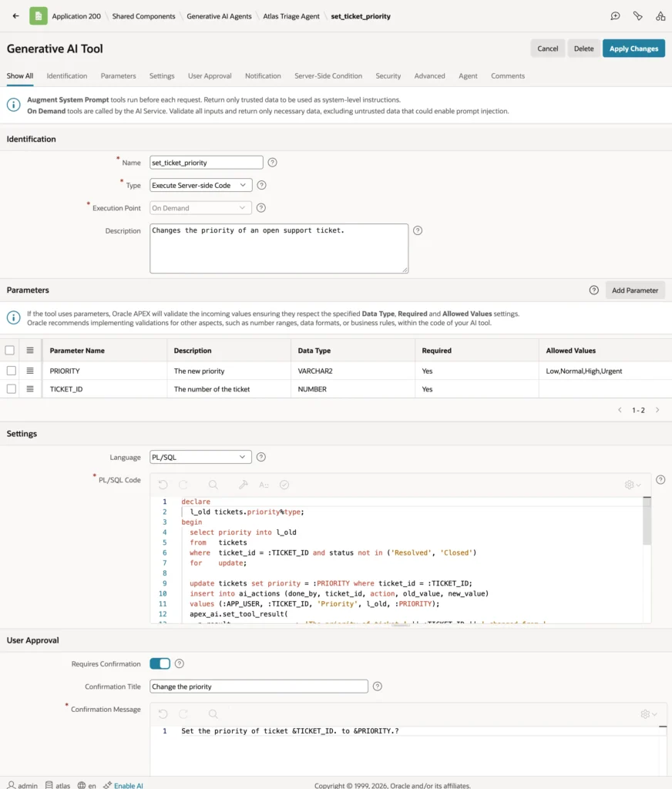This screenshot has height=789, width=672.
Task: Switch to the Advanced tab
Action: click(430, 76)
